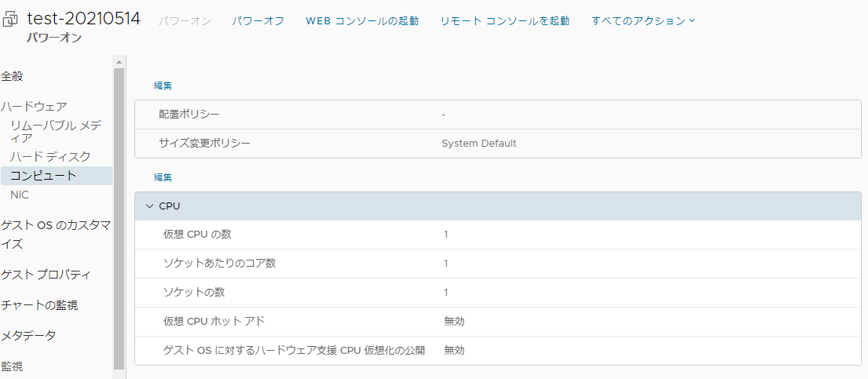Image resolution: width=868 pixels, height=379 pixels.
Task: Collapse the CPU section chevron
Action: click(149, 206)
